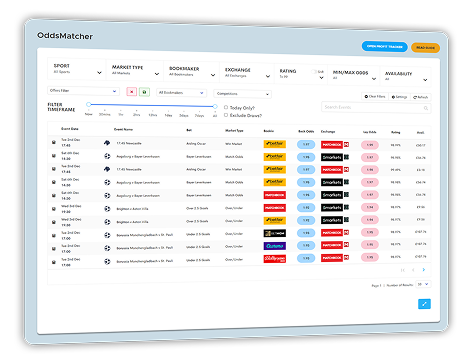Click the orange Read Guide button
The width and height of the screenshot is (471, 364).
coord(425,48)
